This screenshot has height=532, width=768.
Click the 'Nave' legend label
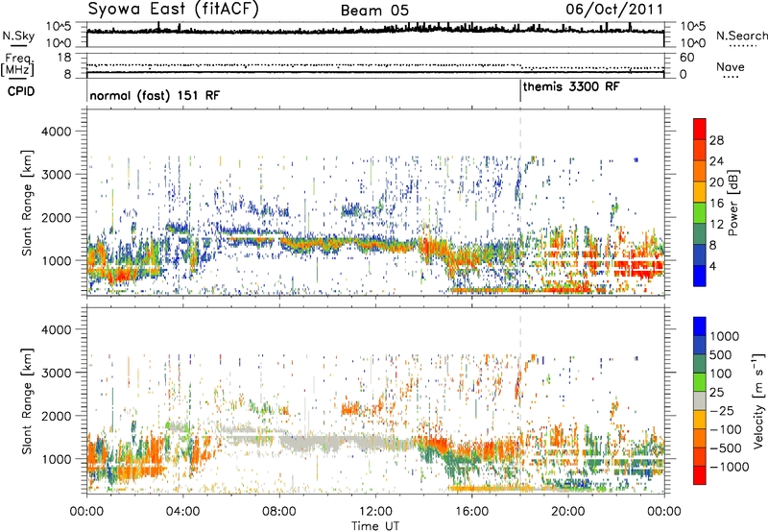[x=730, y=67]
